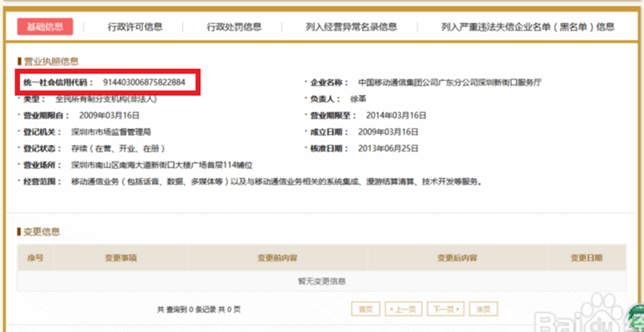This screenshot has width=644, height=332.
Task: Go to next page with 下一页
Action: coord(444,309)
